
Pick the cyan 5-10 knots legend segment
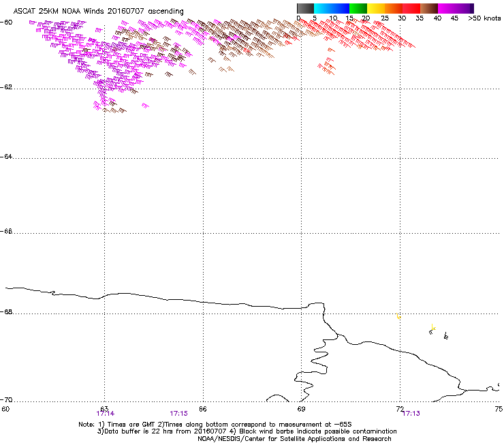pyautogui.click(x=323, y=8)
